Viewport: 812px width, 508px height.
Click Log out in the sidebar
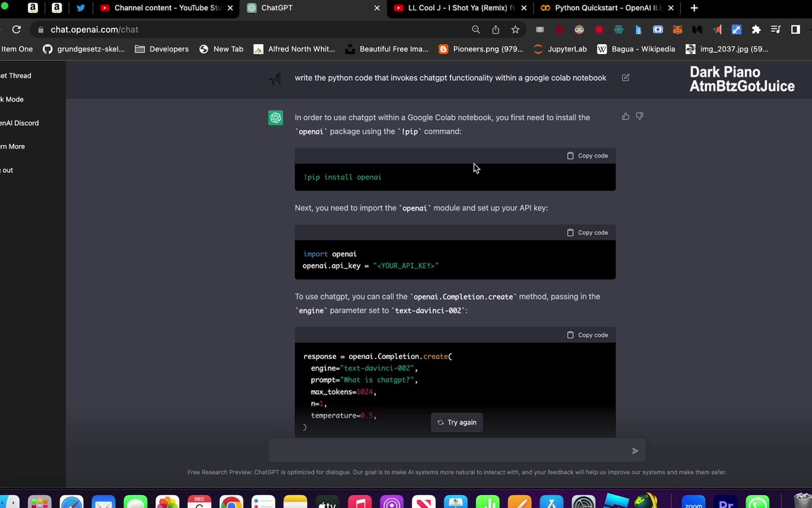(x=7, y=170)
